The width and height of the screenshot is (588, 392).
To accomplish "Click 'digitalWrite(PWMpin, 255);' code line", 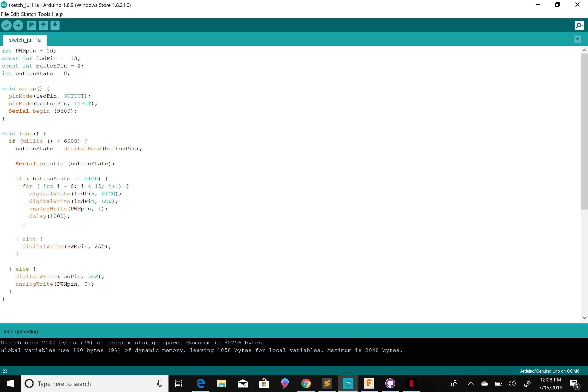I will pyautogui.click(x=67, y=246).
